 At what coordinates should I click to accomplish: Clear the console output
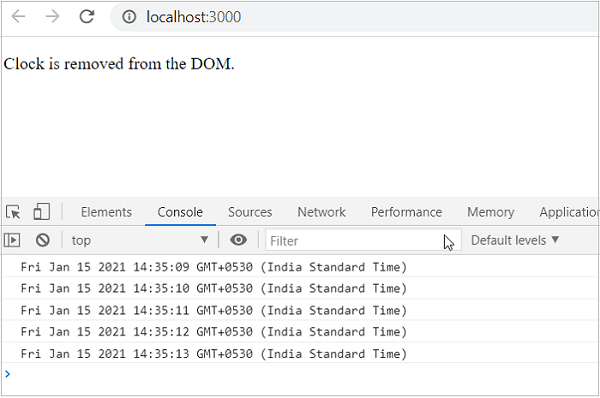pyautogui.click(x=43, y=240)
